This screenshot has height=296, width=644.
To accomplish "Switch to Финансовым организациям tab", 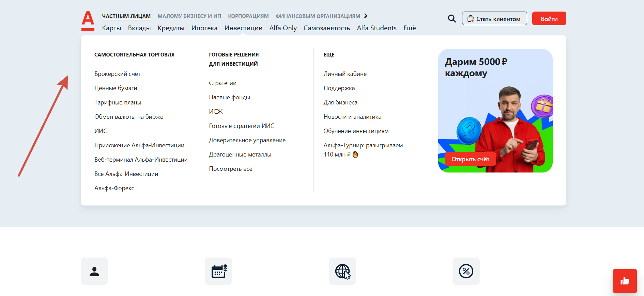I will (x=318, y=16).
